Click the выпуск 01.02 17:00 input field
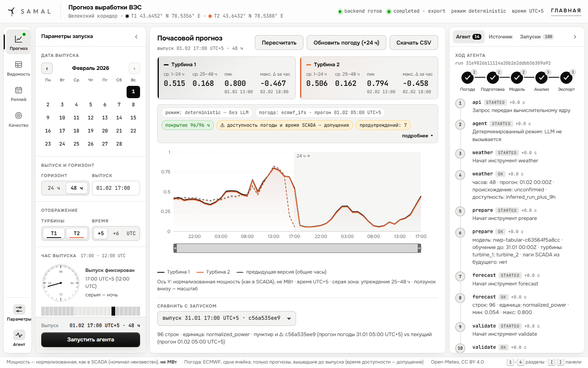This screenshot has height=368, width=588. [x=116, y=188]
